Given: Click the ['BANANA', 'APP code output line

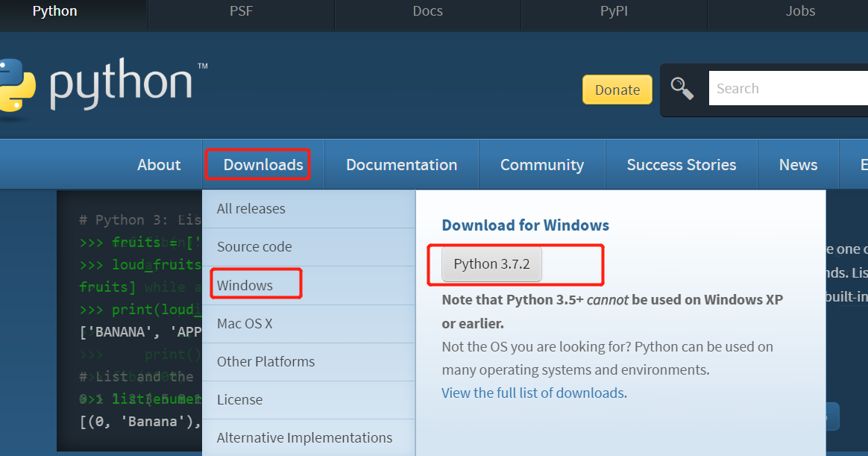Looking at the screenshot, I should coord(140,332).
